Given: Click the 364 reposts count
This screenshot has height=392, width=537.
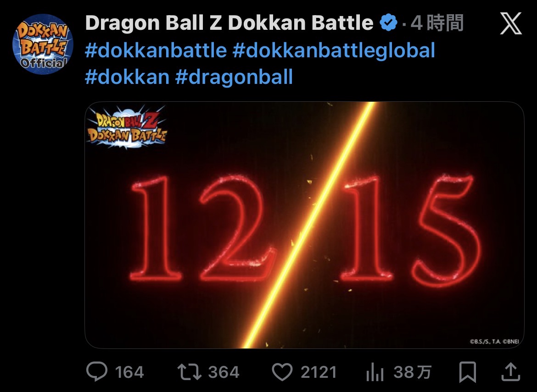Looking at the screenshot, I should click(x=224, y=372).
